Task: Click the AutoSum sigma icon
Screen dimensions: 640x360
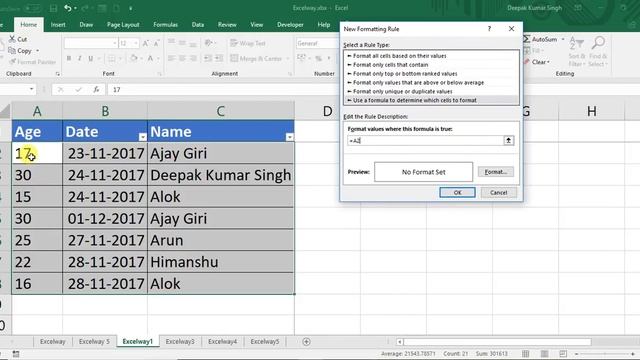Action: [527, 39]
